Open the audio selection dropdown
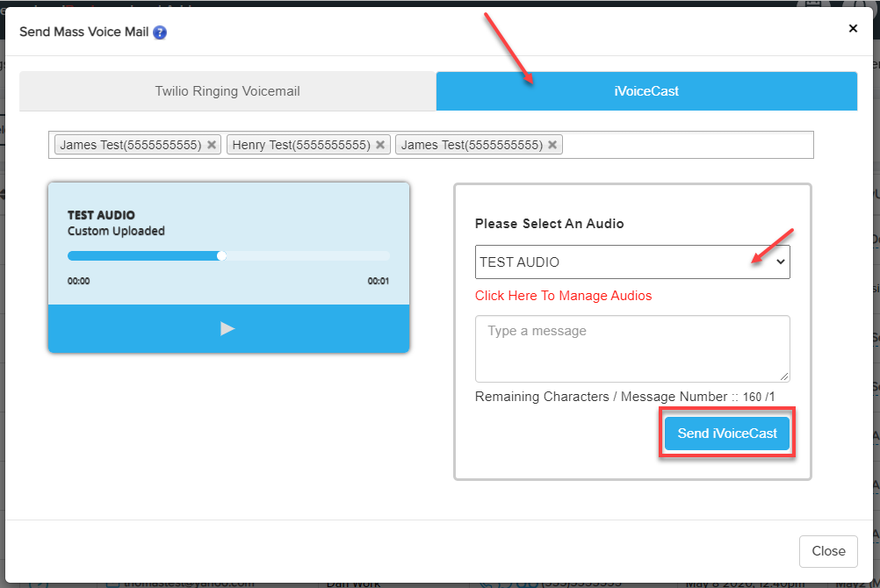Image resolution: width=880 pixels, height=588 pixels. pos(632,262)
